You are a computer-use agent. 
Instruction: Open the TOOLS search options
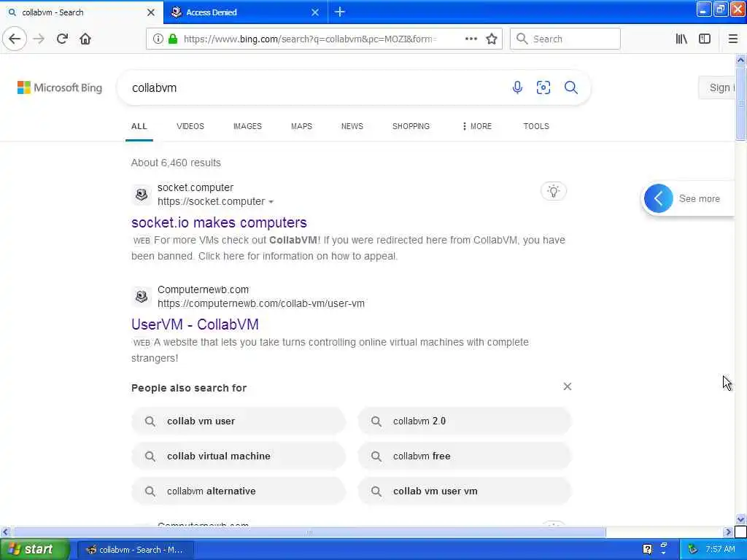(536, 126)
